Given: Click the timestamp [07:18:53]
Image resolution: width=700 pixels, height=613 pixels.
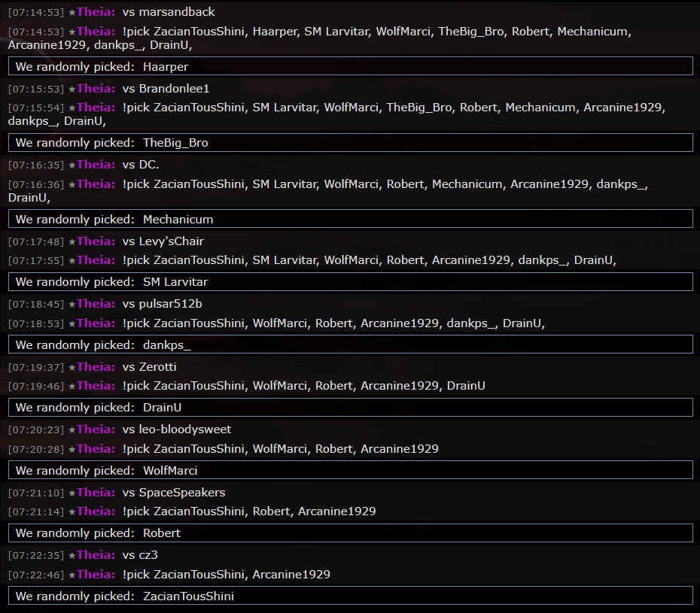Looking at the screenshot, I should pyautogui.click(x=36, y=324).
